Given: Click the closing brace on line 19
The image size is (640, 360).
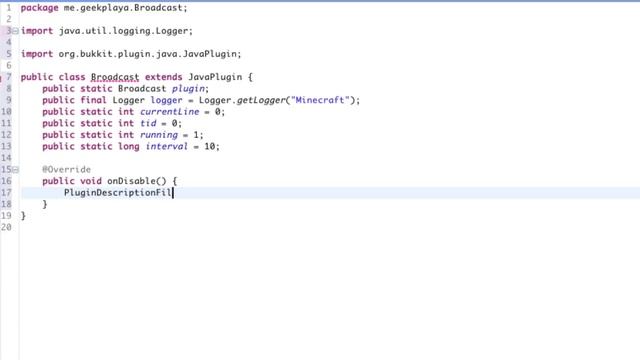Looking at the screenshot, I should (23, 216).
